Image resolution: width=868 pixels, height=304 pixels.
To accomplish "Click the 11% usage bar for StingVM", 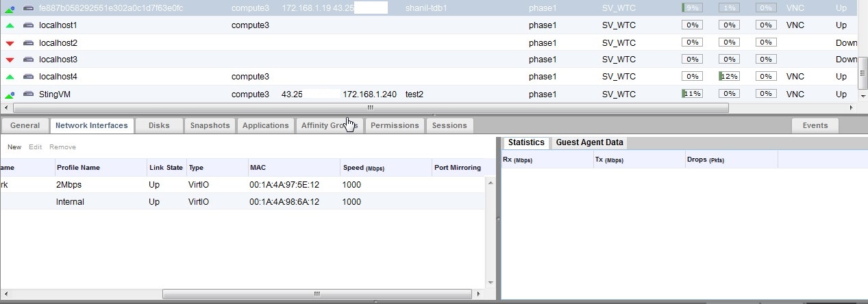I will click(x=691, y=94).
